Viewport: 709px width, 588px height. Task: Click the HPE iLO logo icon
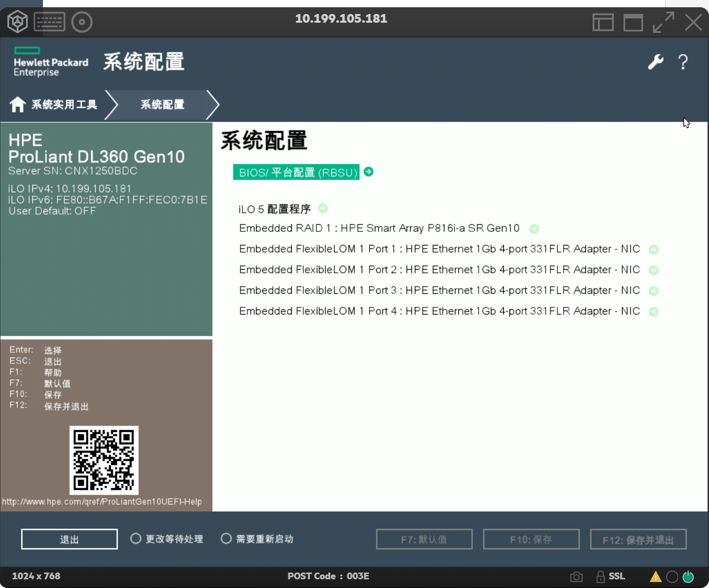(x=17, y=21)
